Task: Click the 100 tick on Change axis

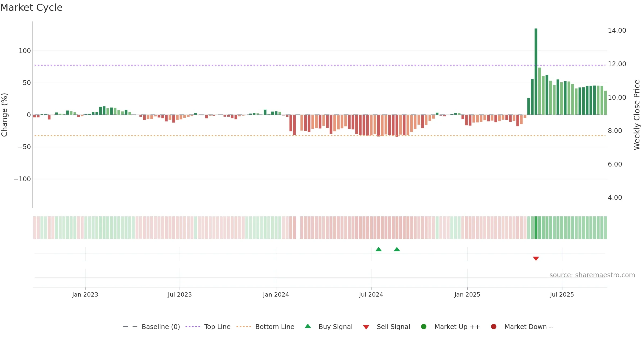Action: [x=25, y=51]
